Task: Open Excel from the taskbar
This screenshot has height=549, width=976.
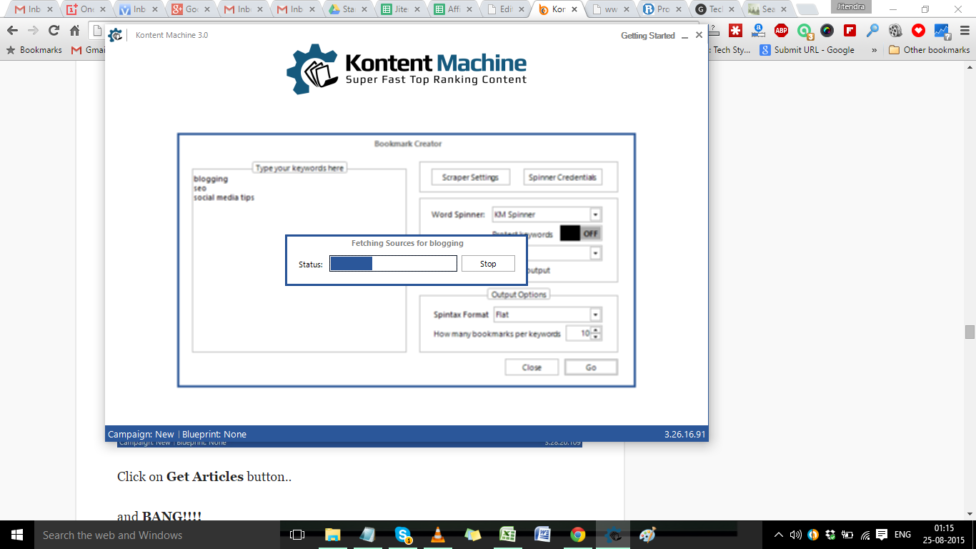Action: tap(508, 535)
